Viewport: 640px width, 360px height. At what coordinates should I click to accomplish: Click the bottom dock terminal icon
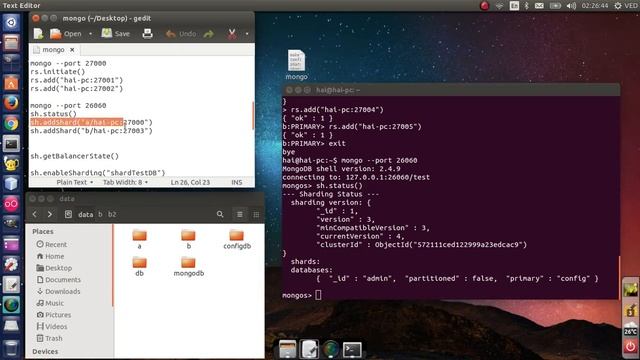tap(352, 349)
